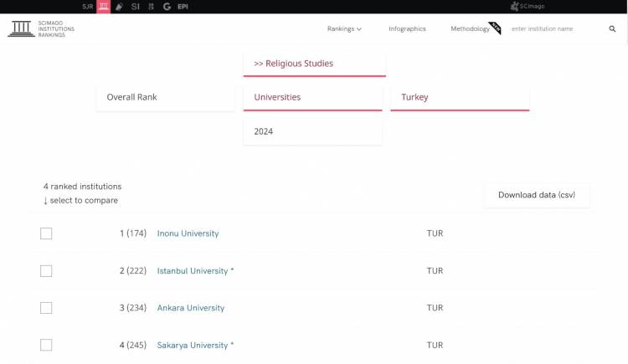Click the '4 ranked institutions' text
Screen dimensions: 628x364
click(83, 187)
